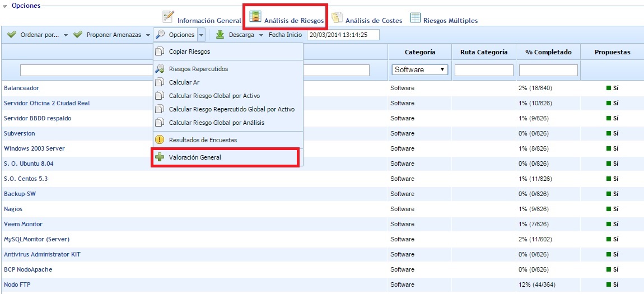Screen dimensions: 644x294
Task: Click the Propuestas column header
Action: click(x=612, y=52)
